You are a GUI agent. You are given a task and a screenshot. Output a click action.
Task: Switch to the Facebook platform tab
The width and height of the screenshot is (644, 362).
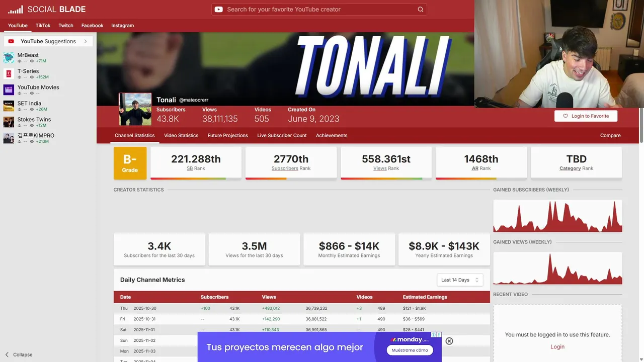(92, 26)
